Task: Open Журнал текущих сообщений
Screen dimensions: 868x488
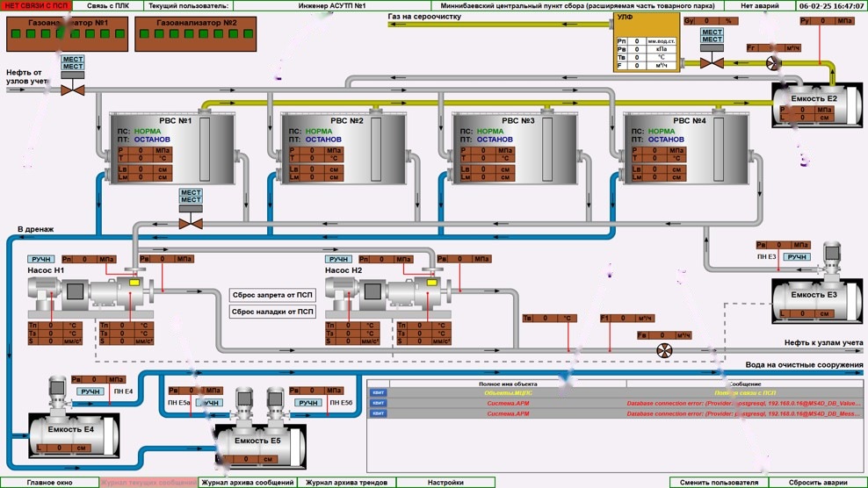Action: coord(148,483)
